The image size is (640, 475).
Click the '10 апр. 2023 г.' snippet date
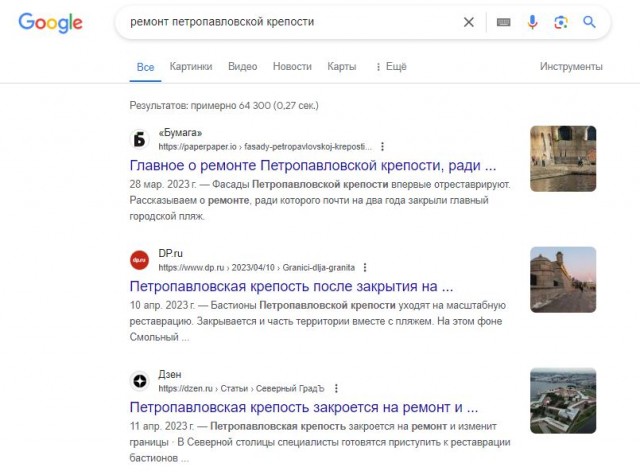click(x=162, y=305)
